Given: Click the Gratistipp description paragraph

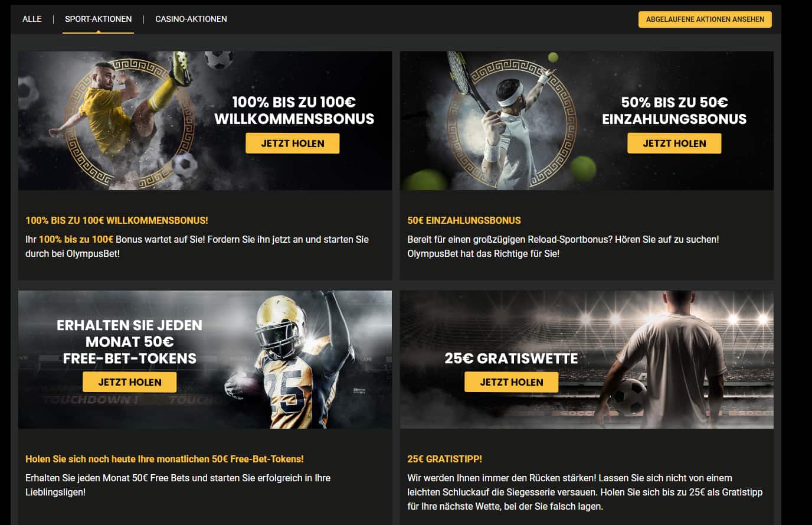Looking at the screenshot, I should 585,492.
